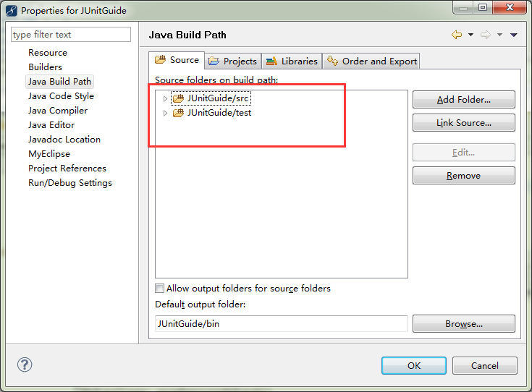
Task: Select Builders in the properties list
Action: coord(45,67)
